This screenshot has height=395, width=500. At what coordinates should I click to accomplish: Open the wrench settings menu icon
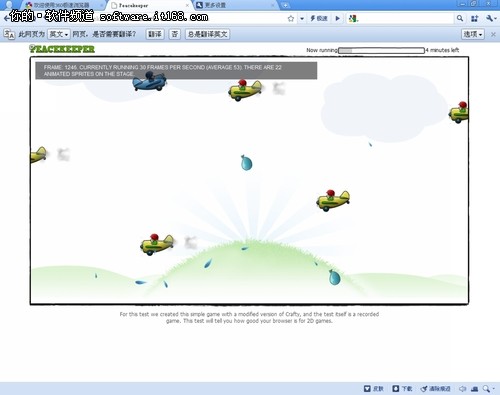pyautogui.click(x=490, y=18)
